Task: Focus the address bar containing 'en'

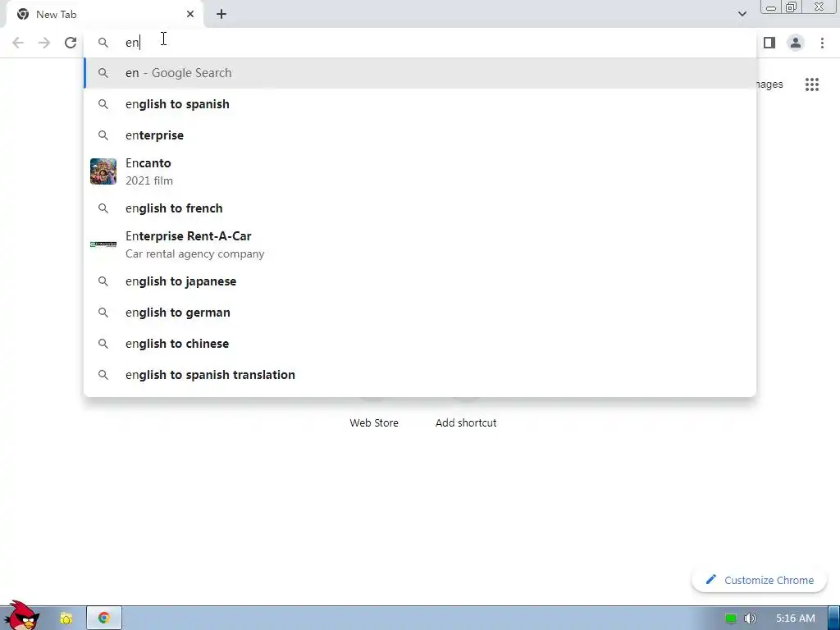Action: (420, 43)
